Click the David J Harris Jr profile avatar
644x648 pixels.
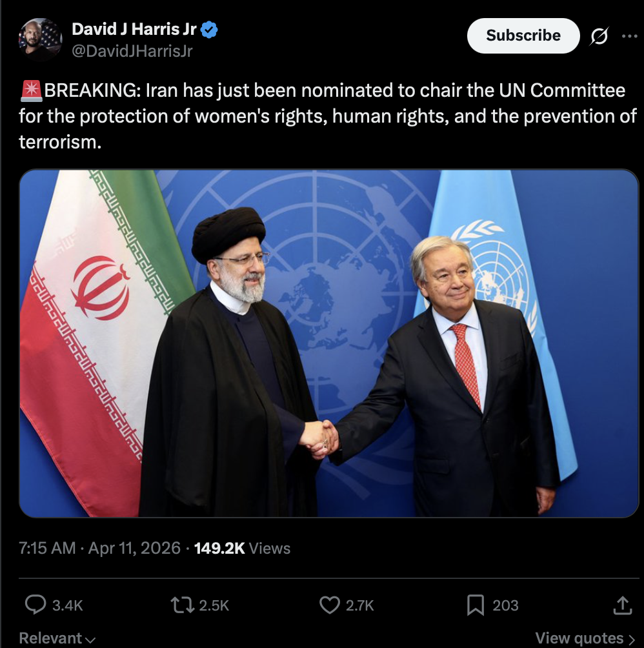40,39
